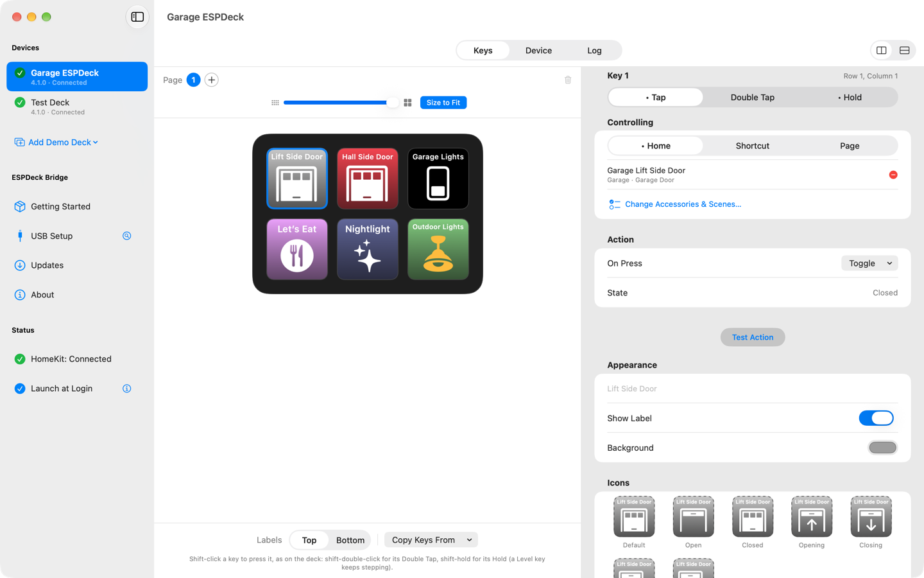Switch to side-by-side layout view
This screenshot has height=578, width=924.
(882, 51)
